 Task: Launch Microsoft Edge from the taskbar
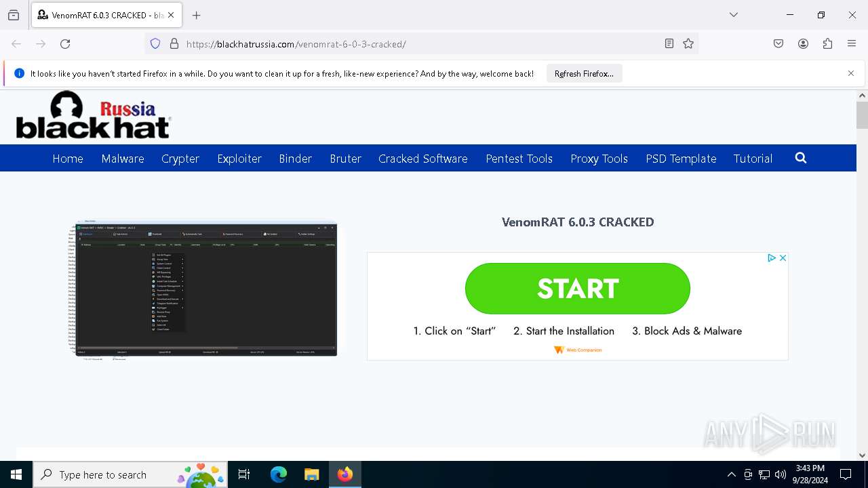tap(279, 474)
